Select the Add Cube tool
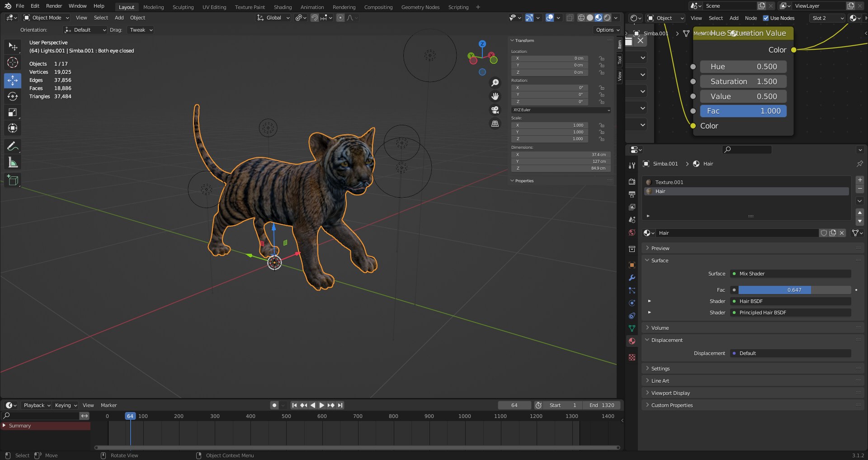 (13, 180)
